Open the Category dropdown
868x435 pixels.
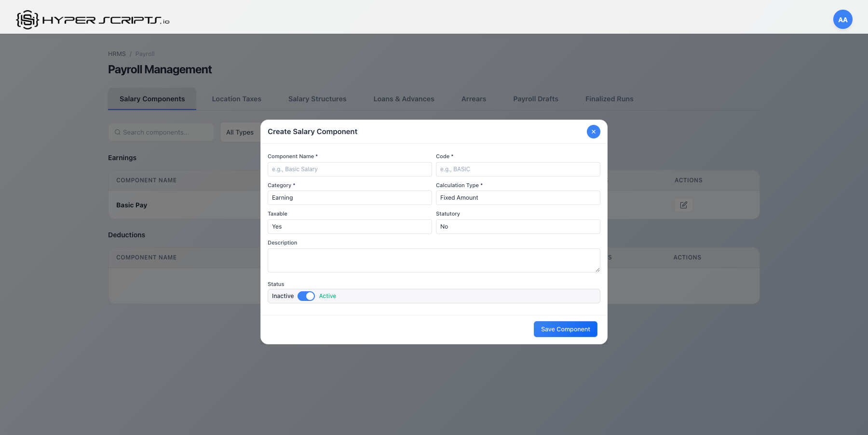pos(349,197)
